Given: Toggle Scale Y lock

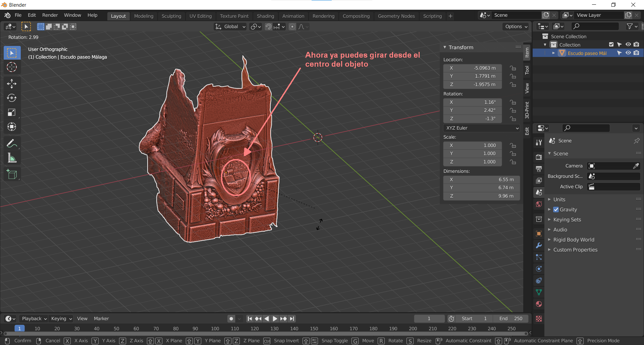Looking at the screenshot, I should point(513,153).
